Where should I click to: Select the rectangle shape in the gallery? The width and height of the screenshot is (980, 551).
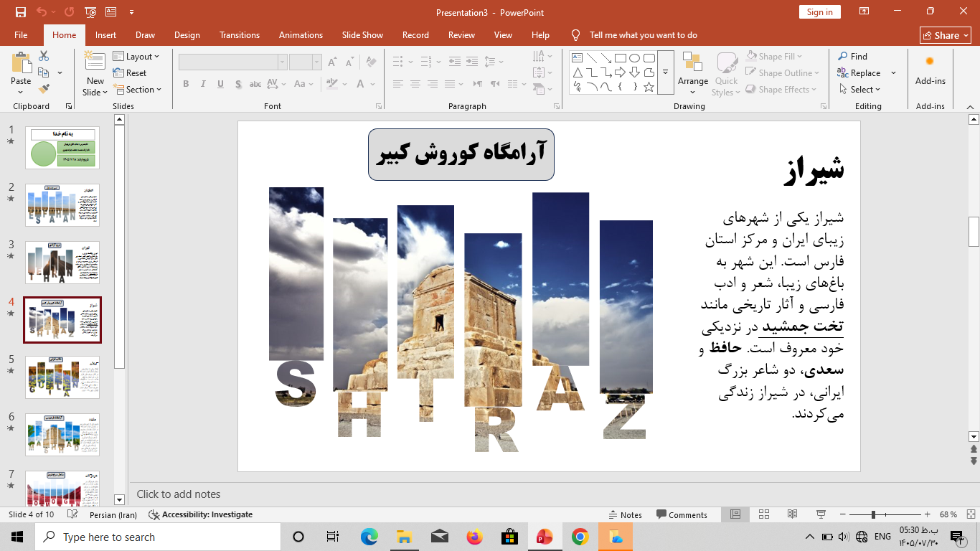620,58
